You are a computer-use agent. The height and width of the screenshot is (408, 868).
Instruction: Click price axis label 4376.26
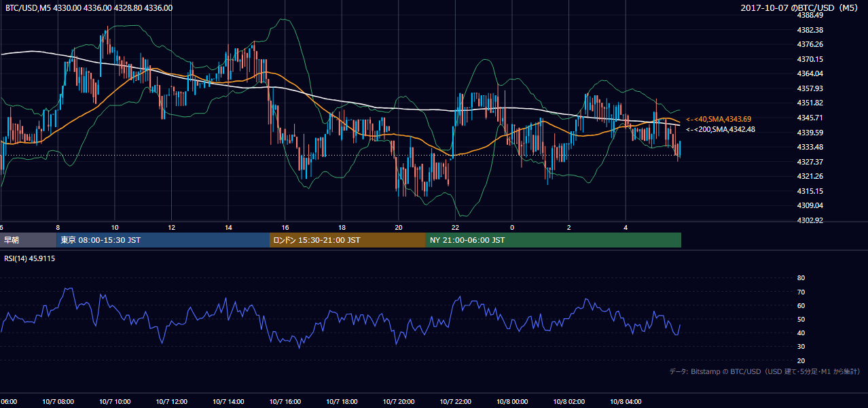coord(810,44)
